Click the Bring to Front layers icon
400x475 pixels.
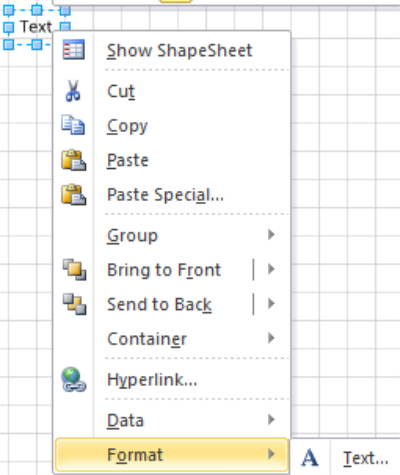(74, 269)
